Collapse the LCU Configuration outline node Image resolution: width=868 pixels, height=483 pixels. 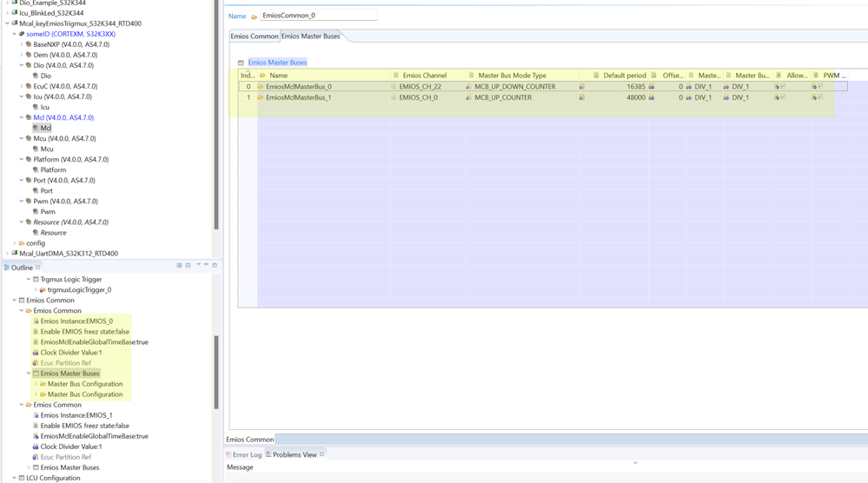(15, 478)
